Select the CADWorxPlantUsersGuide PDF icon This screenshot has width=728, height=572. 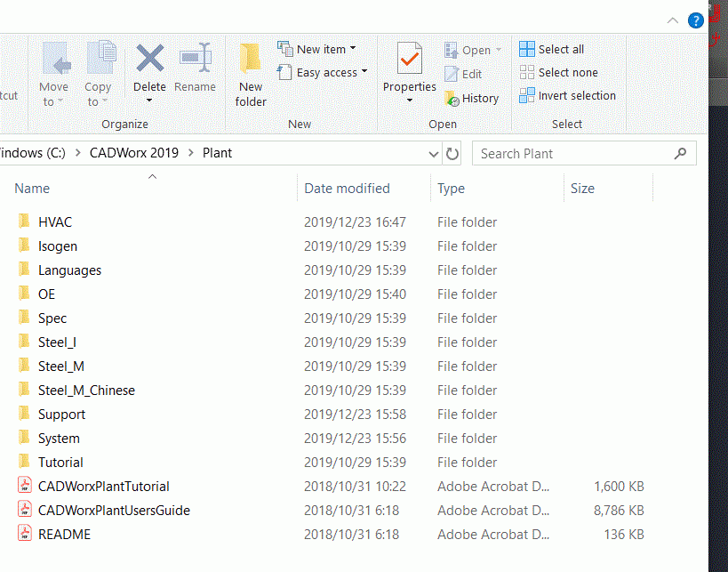click(25, 510)
